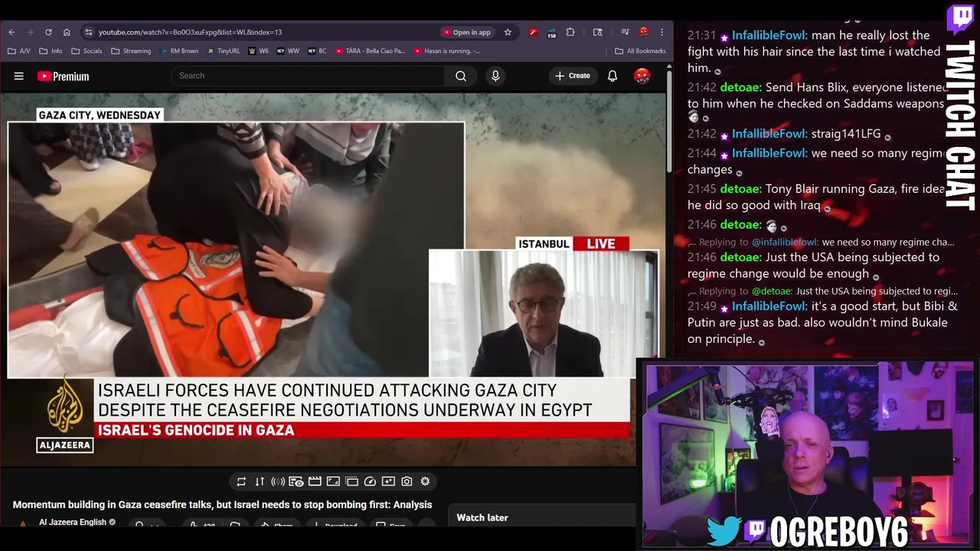Click detoae username at 21:45

[x=740, y=188]
